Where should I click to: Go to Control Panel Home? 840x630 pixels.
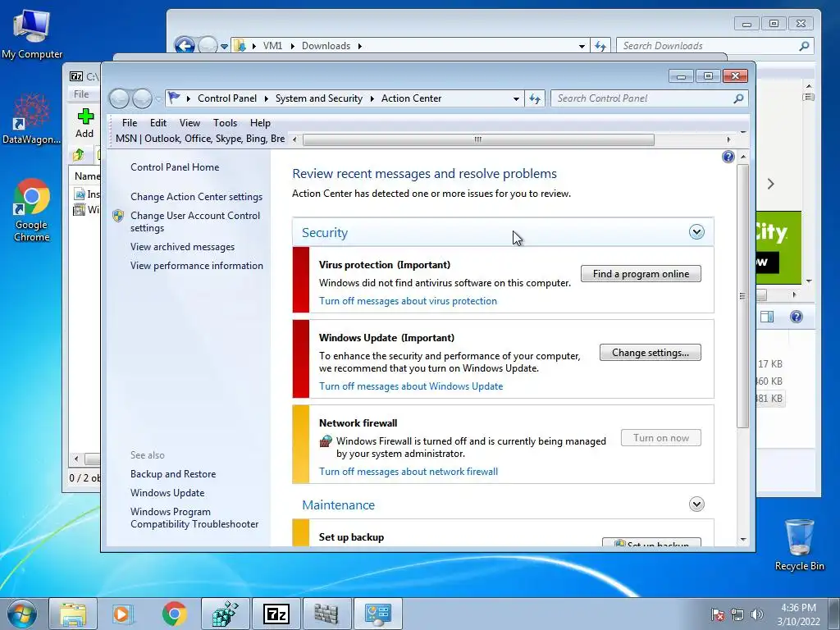[175, 167]
